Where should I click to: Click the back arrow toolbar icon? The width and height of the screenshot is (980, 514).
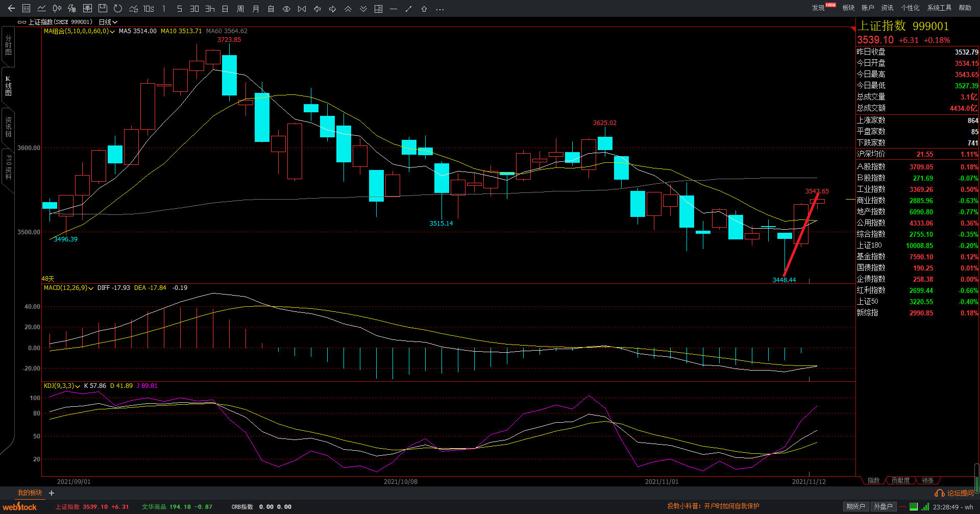tap(11, 9)
